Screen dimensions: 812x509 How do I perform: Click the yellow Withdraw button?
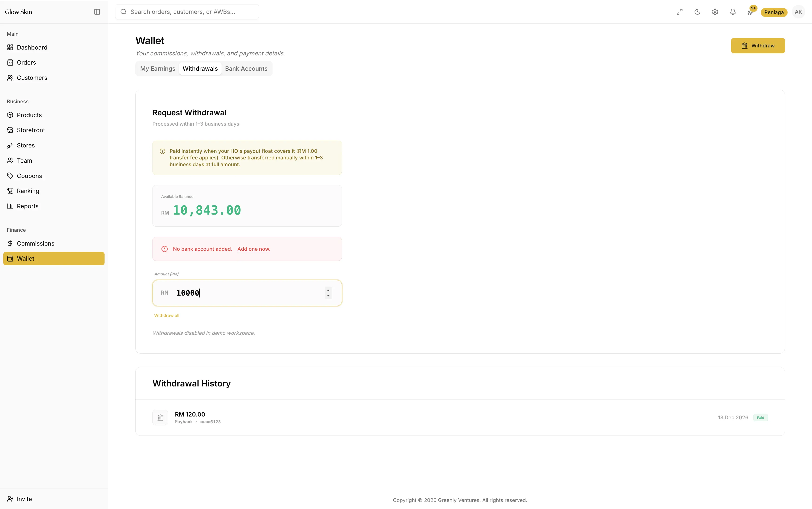[758, 46]
